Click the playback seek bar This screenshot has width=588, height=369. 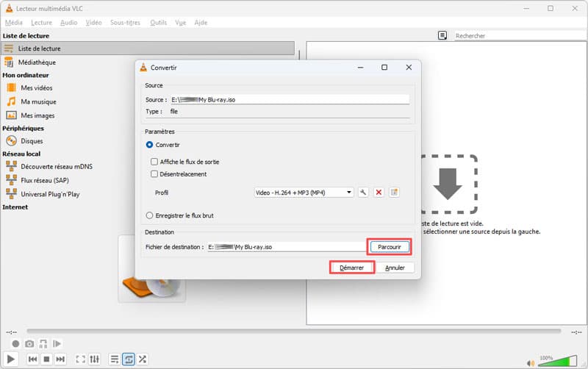coord(293,331)
